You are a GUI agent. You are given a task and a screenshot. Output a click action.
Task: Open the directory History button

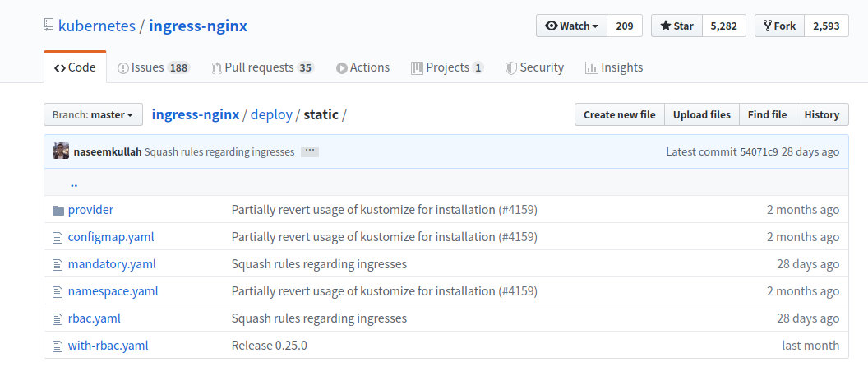[821, 115]
